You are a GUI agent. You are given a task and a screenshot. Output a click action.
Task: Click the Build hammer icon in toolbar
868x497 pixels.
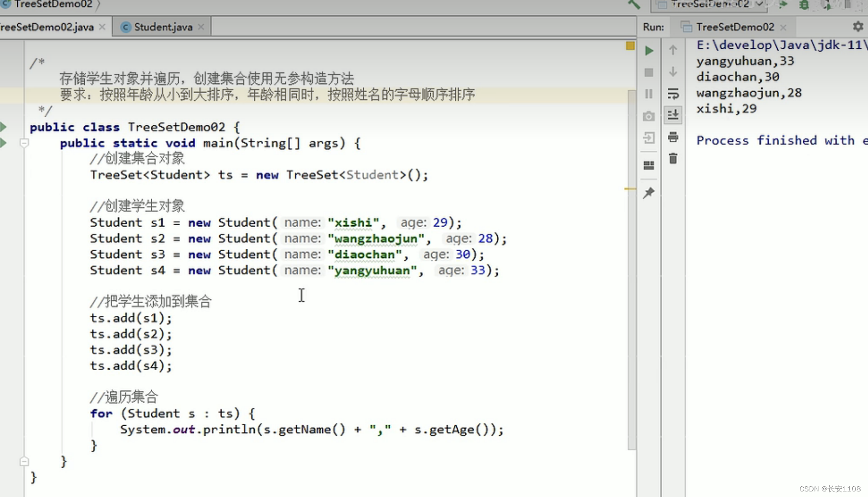pyautogui.click(x=634, y=4)
